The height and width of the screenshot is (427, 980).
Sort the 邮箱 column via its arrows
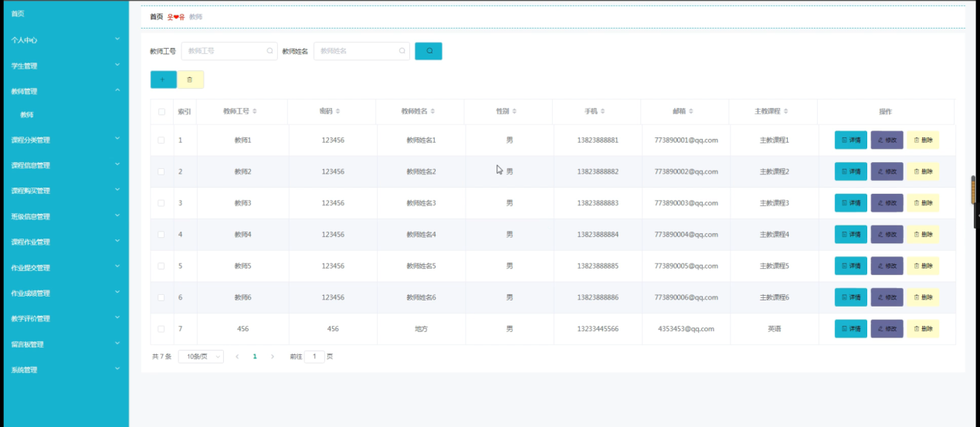pyautogui.click(x=692, y=112)
